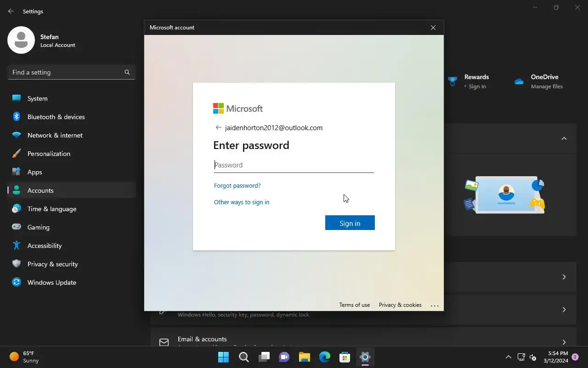The width and height of the screenshot is (588, 368).
Task: Click the Rewards medal icon
Action: pos(452,82)
